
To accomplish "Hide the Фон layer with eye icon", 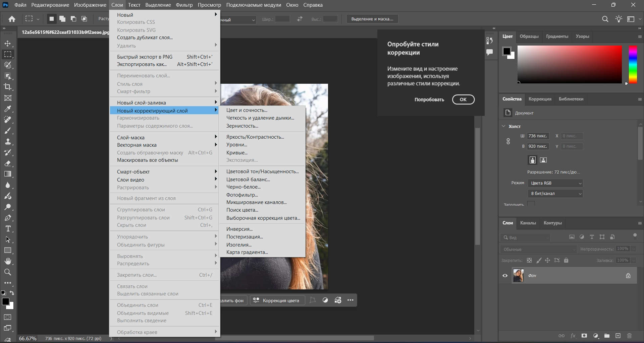I will (x=505, y=276).
